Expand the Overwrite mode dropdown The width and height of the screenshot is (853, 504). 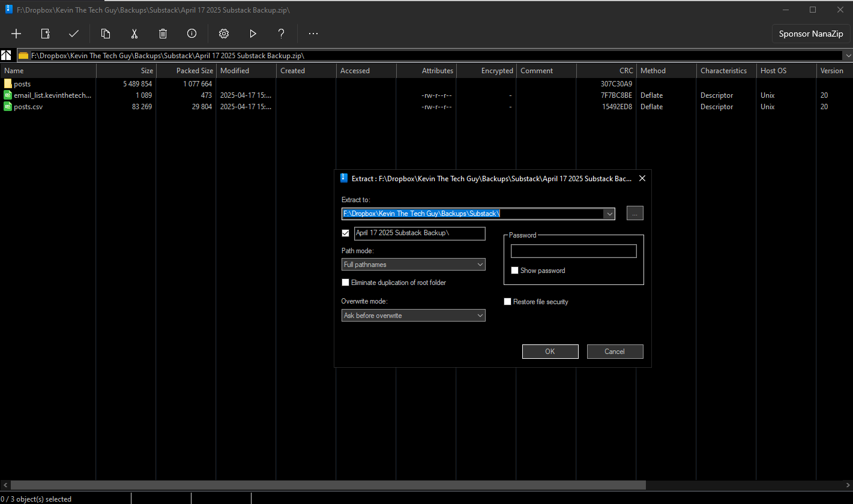click(413, 316)
